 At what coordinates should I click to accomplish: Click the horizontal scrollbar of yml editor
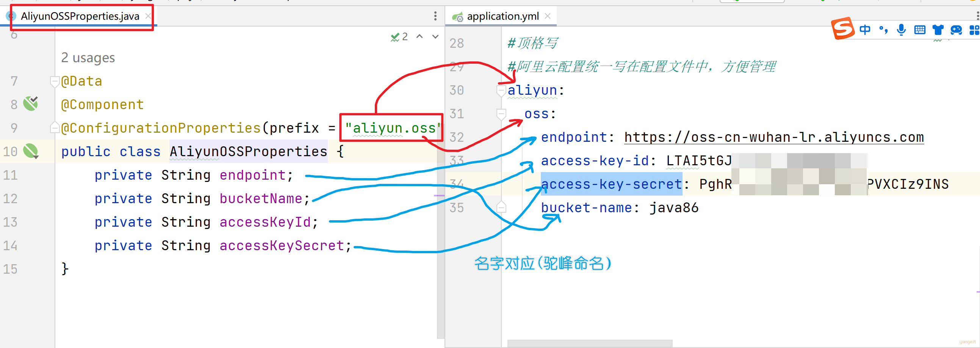tap(590, 343)
